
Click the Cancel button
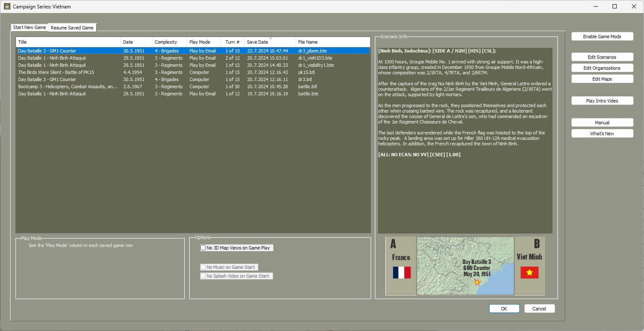539,309
